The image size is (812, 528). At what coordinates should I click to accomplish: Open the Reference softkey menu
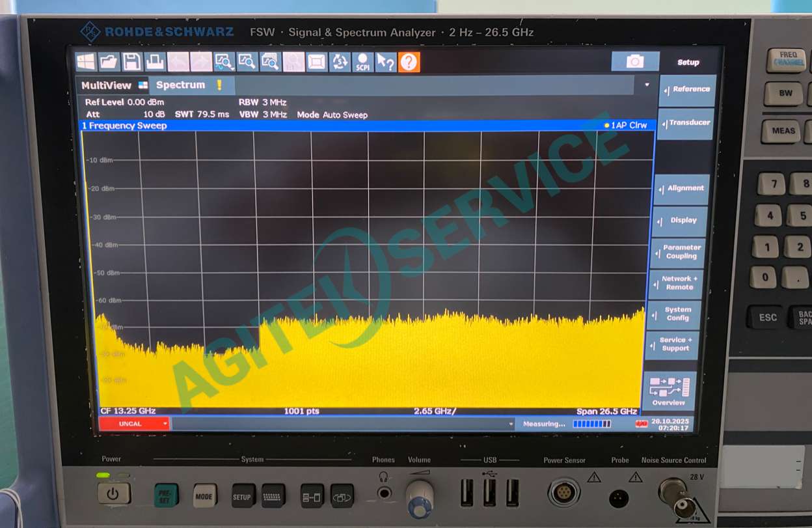(688, 89)
